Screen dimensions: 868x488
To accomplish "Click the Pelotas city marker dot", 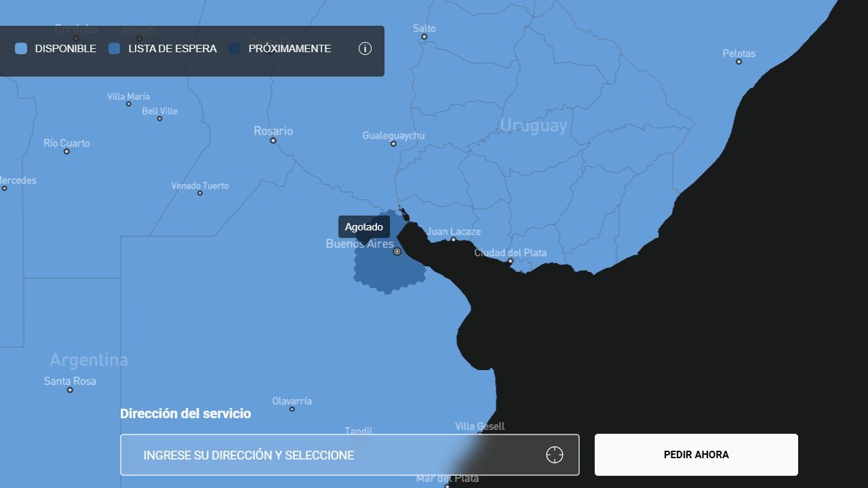I will (x=738, y=62).
